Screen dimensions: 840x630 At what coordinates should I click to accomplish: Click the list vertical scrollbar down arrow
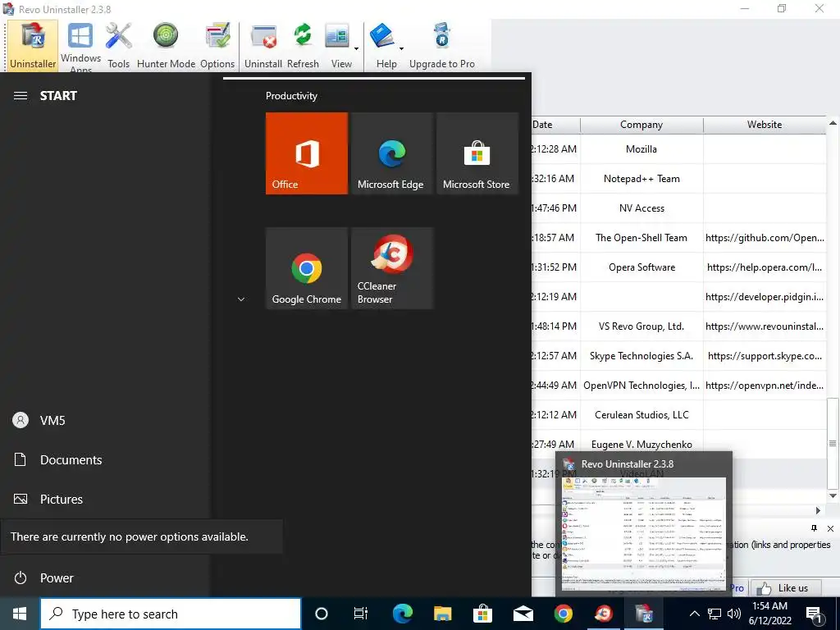tap(833, 495)
